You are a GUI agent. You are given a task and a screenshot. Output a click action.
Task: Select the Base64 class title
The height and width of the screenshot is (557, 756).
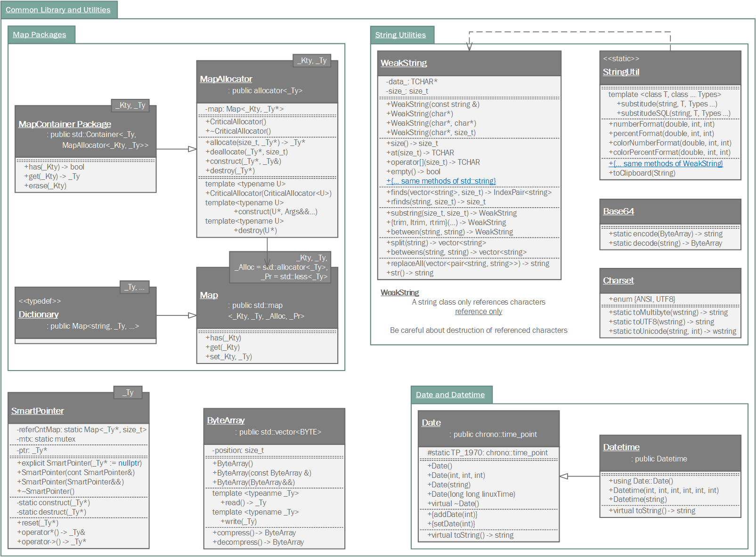(x=618, y=211)
